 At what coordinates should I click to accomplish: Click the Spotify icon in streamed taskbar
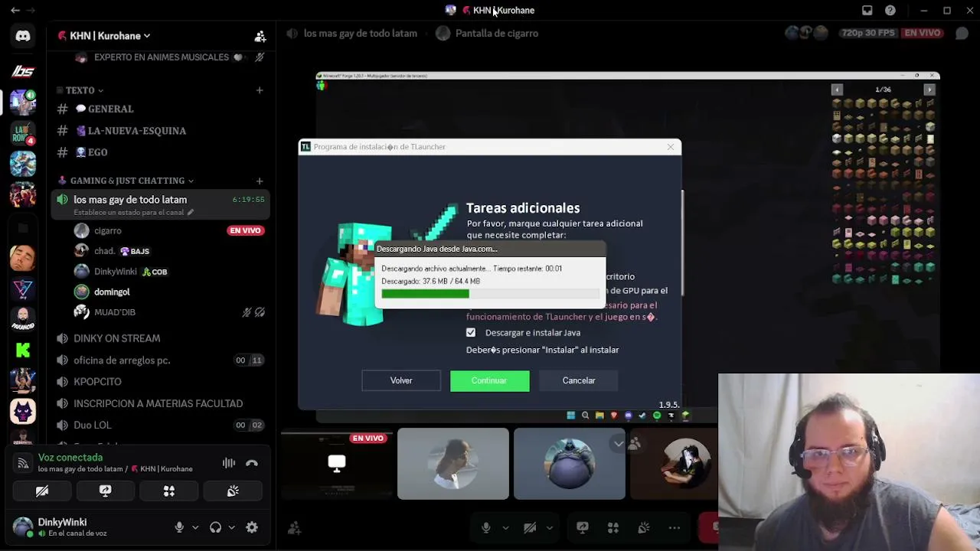(657, 416)
